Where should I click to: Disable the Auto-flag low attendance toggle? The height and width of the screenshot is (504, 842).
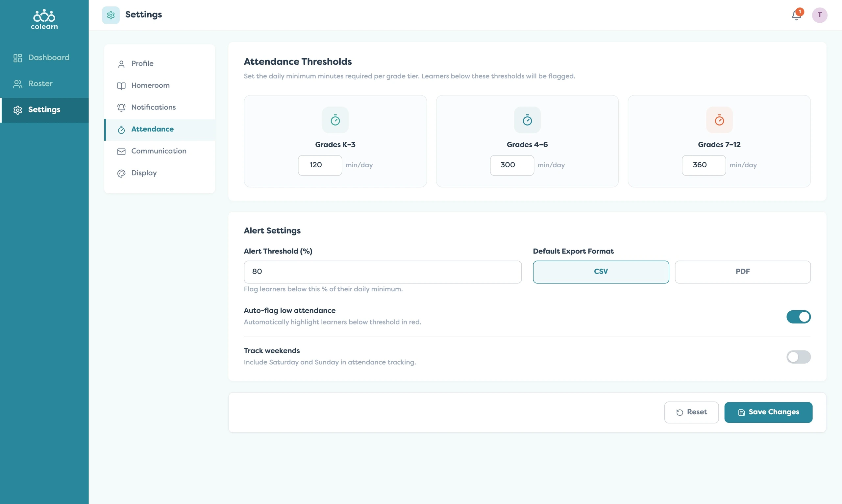798,317
